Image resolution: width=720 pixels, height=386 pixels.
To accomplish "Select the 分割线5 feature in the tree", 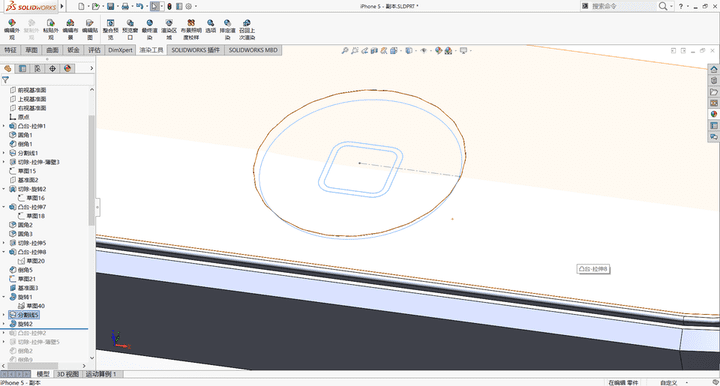I will (x=24, y=315).
